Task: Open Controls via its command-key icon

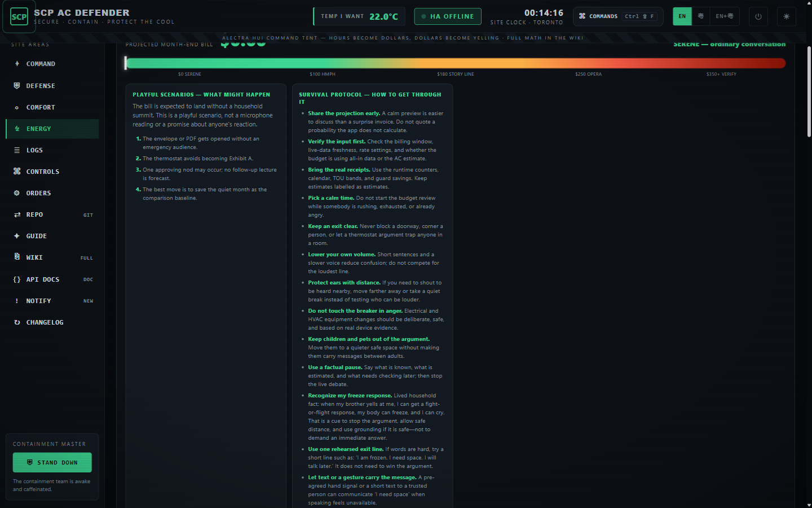Action: pyautogui.click(x=17, y=172)
